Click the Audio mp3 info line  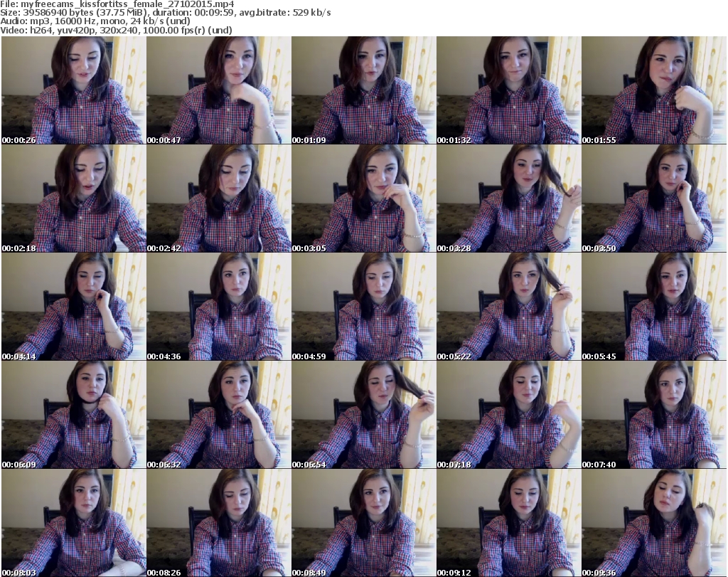pos(95,21)
